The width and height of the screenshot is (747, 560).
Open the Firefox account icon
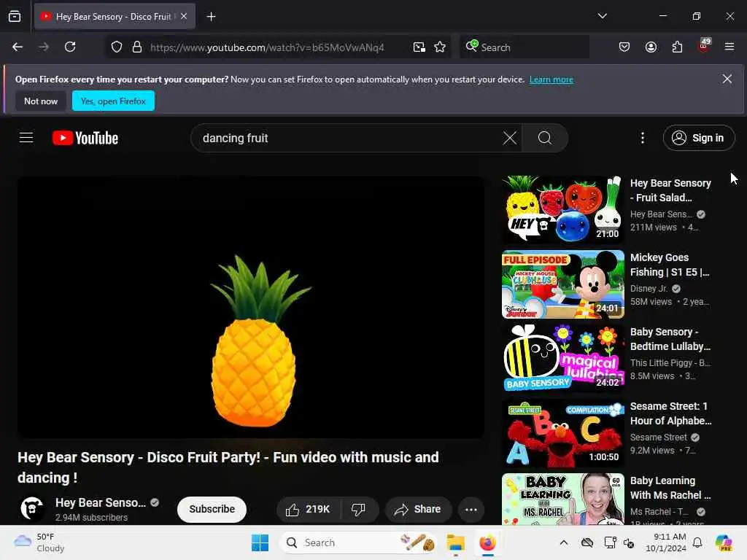pos(651,47)
